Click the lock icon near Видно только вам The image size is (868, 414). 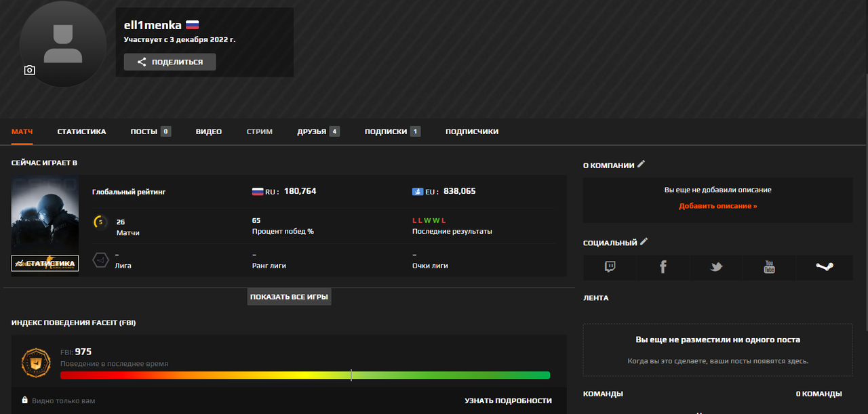(25, 400)
